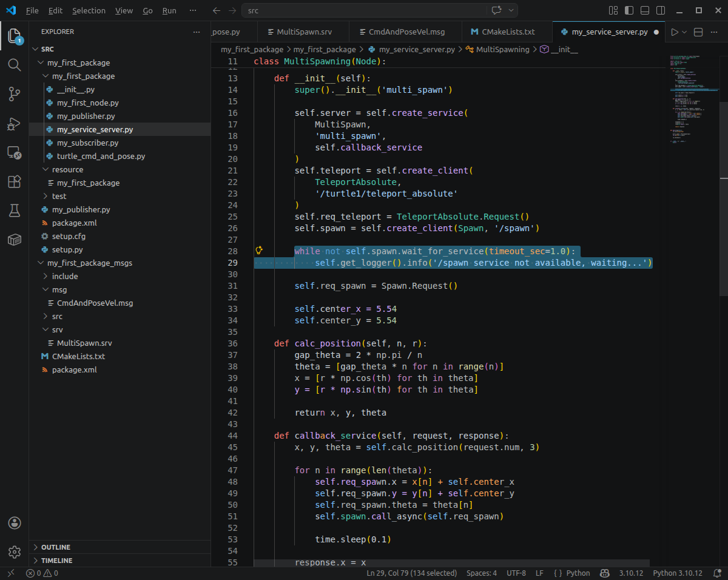The image size is (728, 580).
Task: Open the View menu
Action: 124,10
